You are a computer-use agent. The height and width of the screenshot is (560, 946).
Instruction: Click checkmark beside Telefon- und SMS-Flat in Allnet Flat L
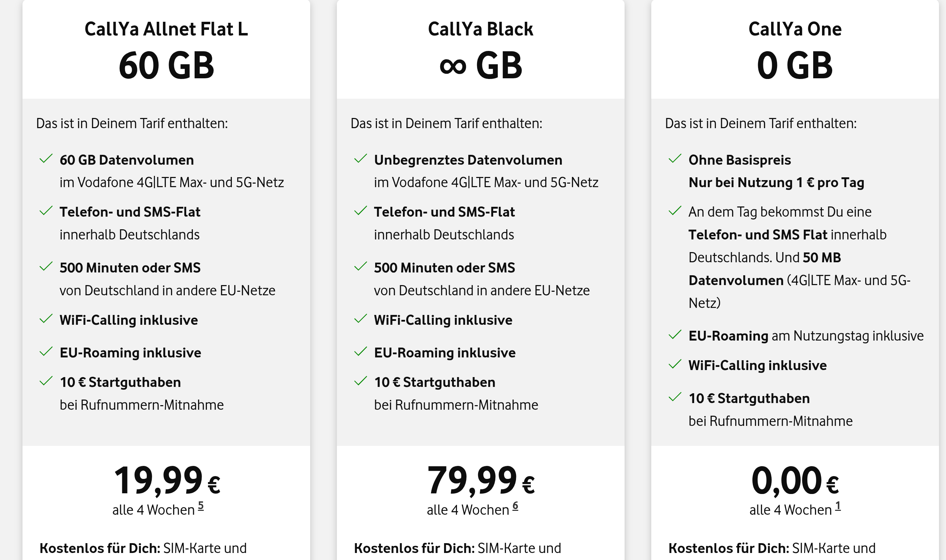46,211
